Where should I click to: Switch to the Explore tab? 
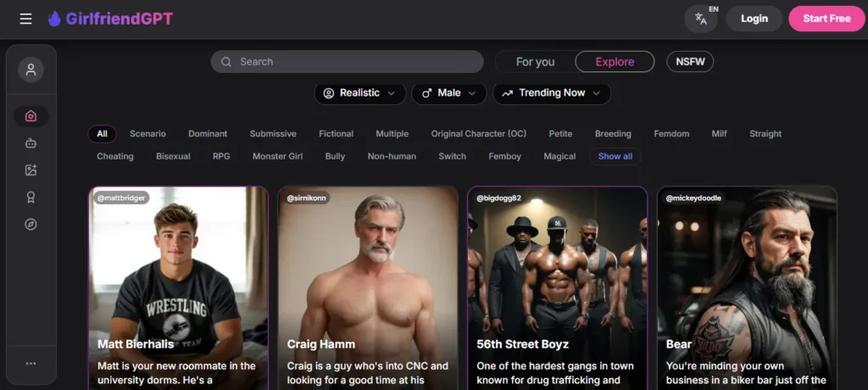(615, 62)
